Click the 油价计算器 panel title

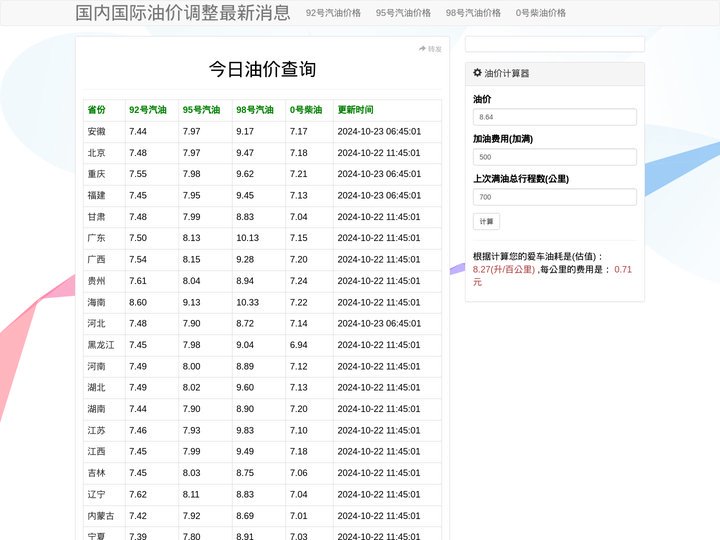tap(507, 73)
